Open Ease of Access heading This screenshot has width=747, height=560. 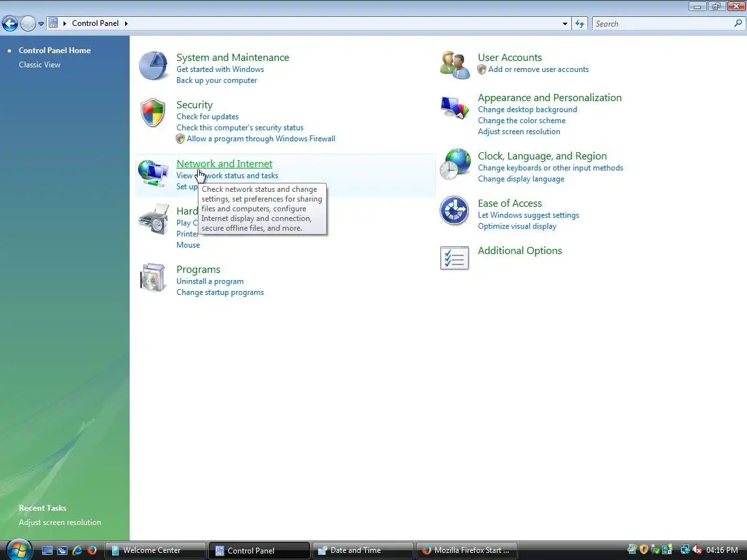(510, 204)
